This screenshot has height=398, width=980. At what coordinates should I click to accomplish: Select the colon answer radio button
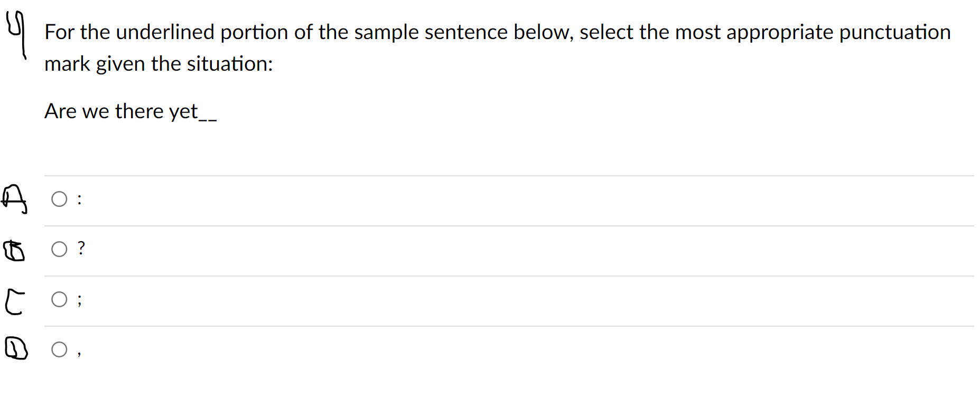pyautogui.click(x=60, y=199)
